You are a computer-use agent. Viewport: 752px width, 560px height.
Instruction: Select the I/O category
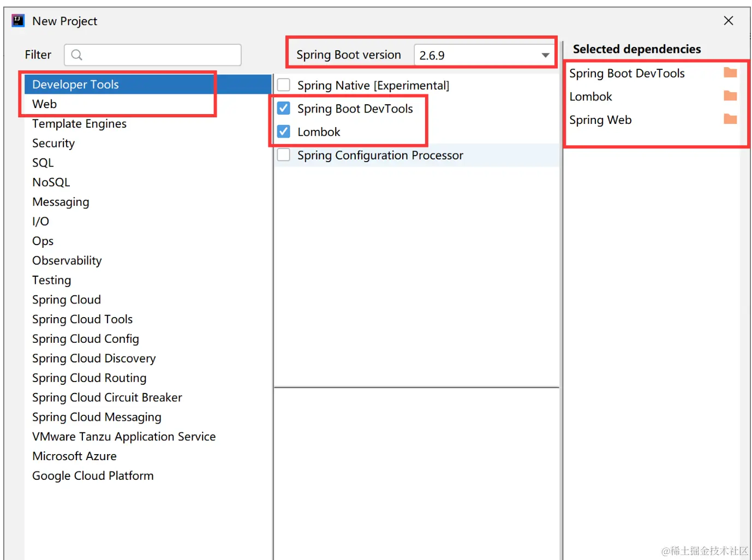pyautogui.click(x=148, y=222)
